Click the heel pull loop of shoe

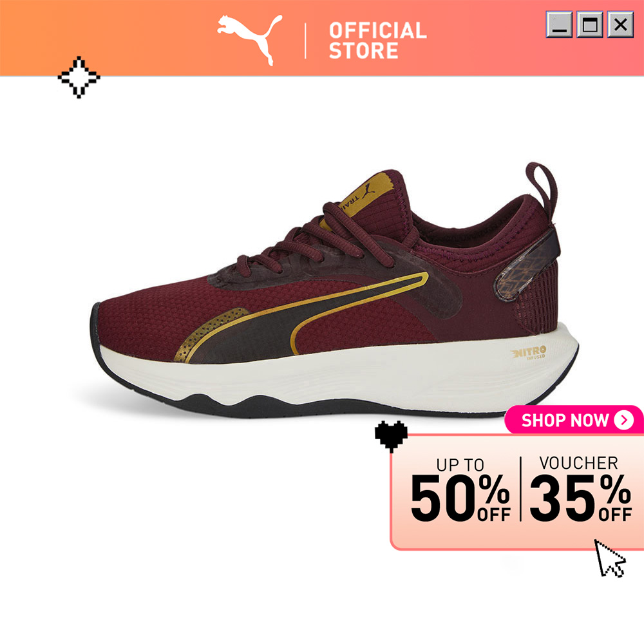[x=542, y=187]
